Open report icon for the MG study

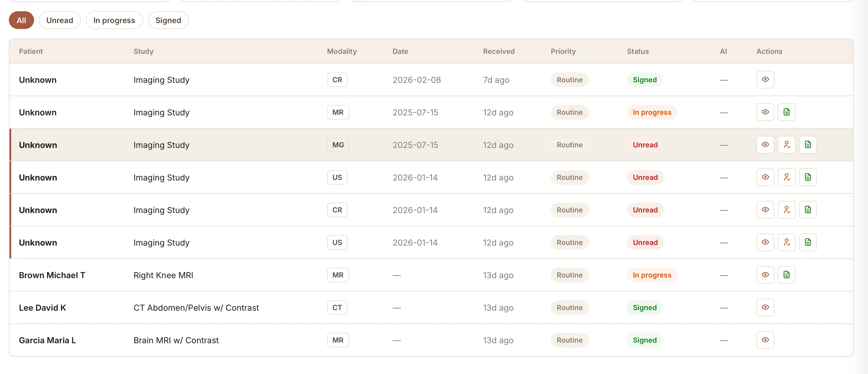(808, 145)
